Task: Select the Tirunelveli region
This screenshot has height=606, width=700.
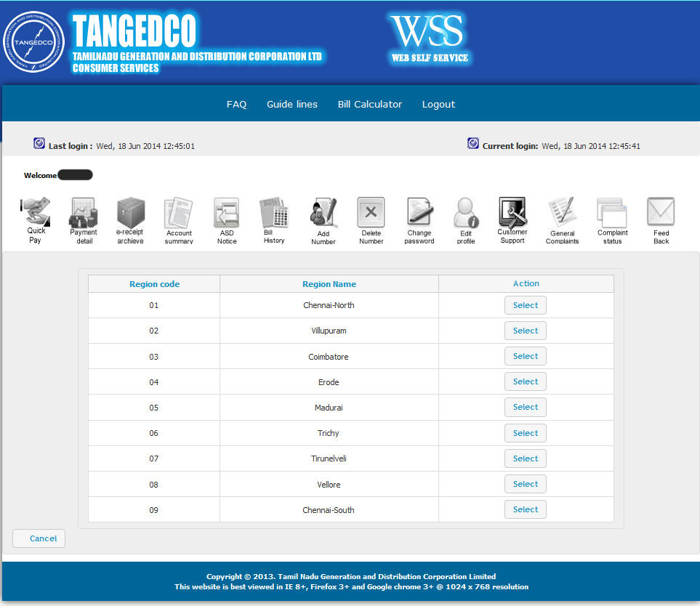Action: pos(526,458)
